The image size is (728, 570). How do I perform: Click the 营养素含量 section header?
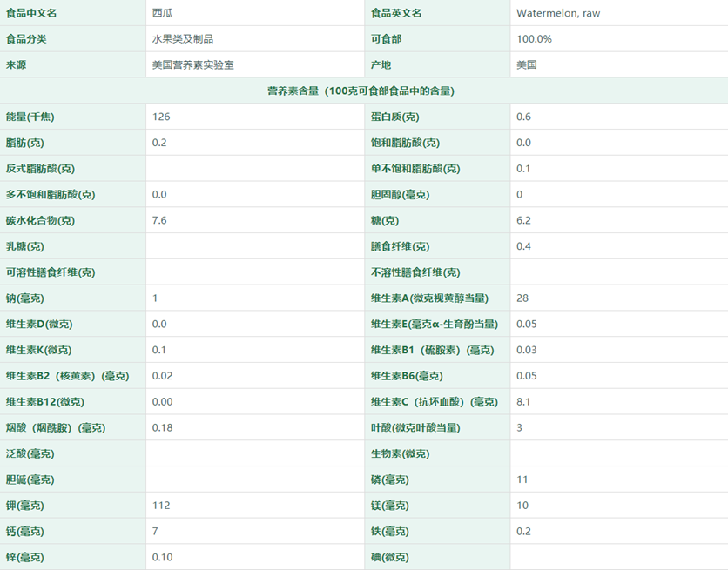pos(361,91)
